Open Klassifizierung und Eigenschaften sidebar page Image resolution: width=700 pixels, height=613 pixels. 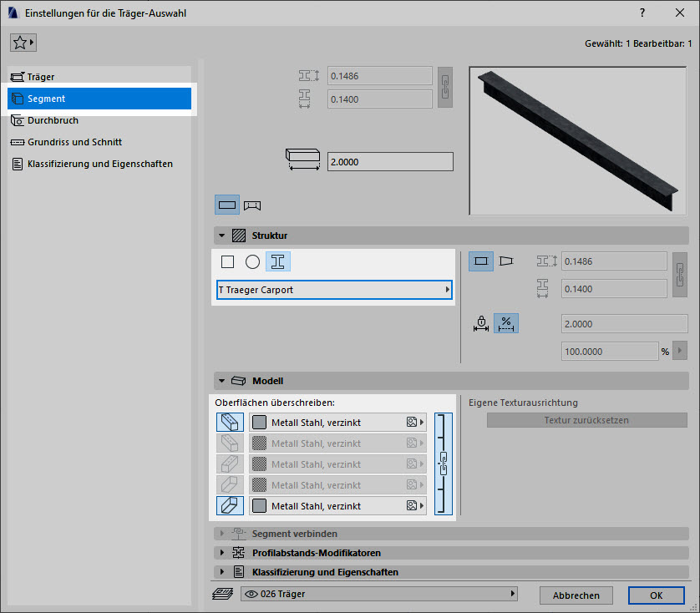[99, 164]
